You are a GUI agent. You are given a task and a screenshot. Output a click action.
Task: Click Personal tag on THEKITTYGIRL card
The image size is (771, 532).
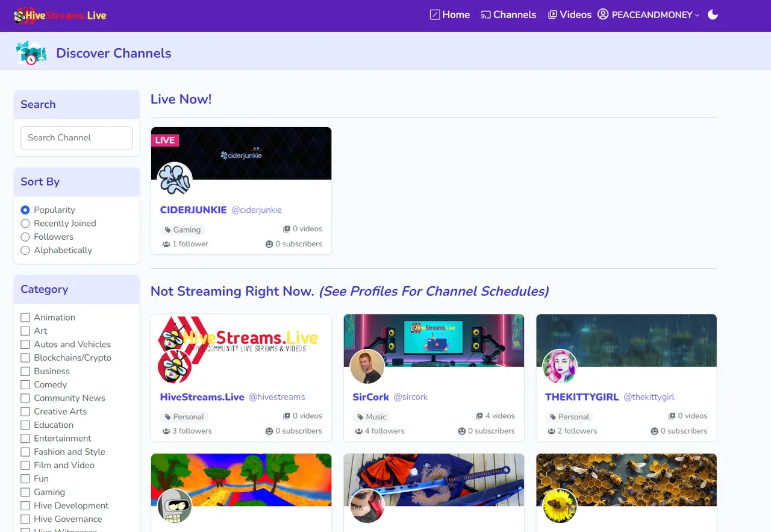(x=569, y=417)
